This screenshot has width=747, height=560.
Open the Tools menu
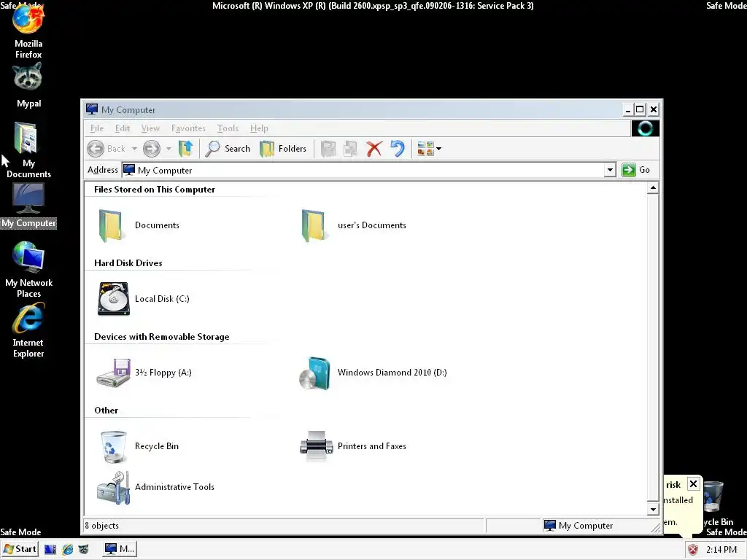pyautogui.click(x=228, y=128)
